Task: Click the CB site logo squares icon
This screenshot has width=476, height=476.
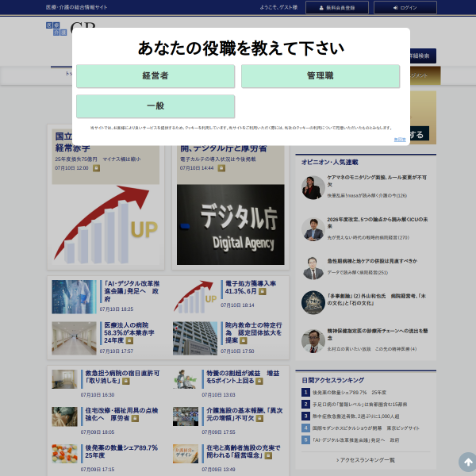Action: click(x=56, y=29)
